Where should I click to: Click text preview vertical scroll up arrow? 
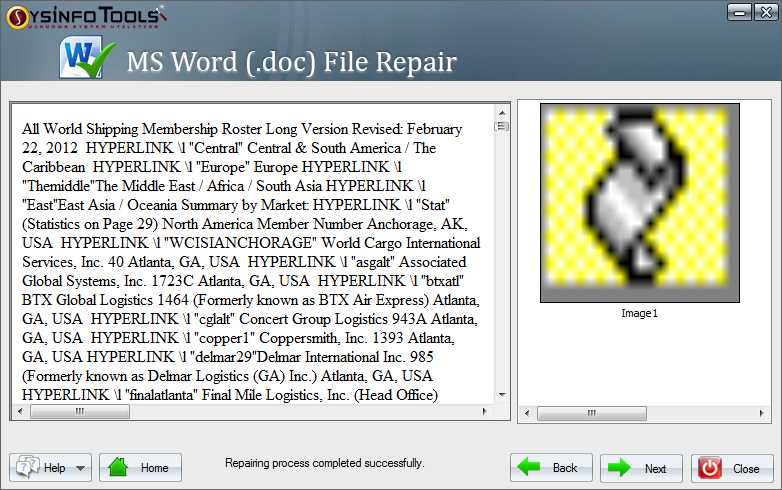click(x=502, y=113)
